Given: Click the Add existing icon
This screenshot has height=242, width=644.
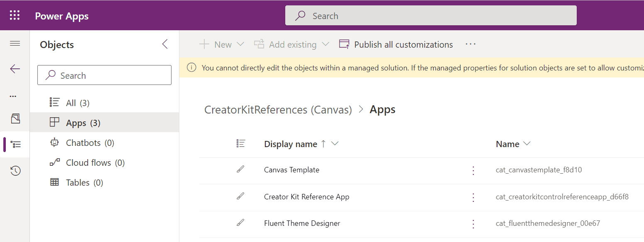Looking at the screenshot, I should 259,44.
